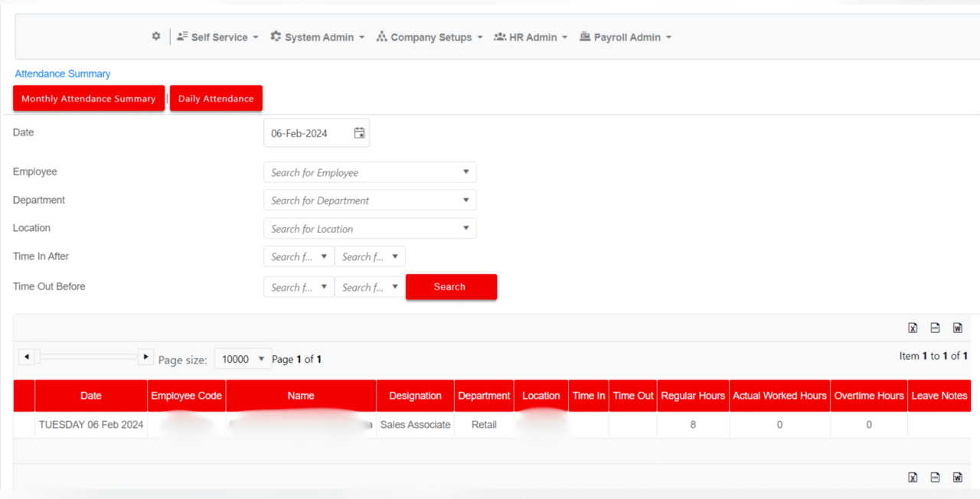Click the pager slider handle
The image size is (980, 499).
point(37,357)
